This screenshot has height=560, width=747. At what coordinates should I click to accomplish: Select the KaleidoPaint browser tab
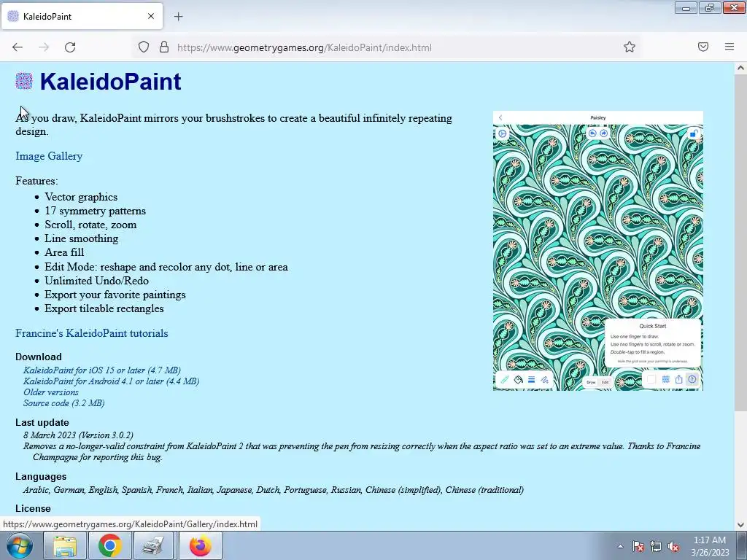tap(82, 16)
